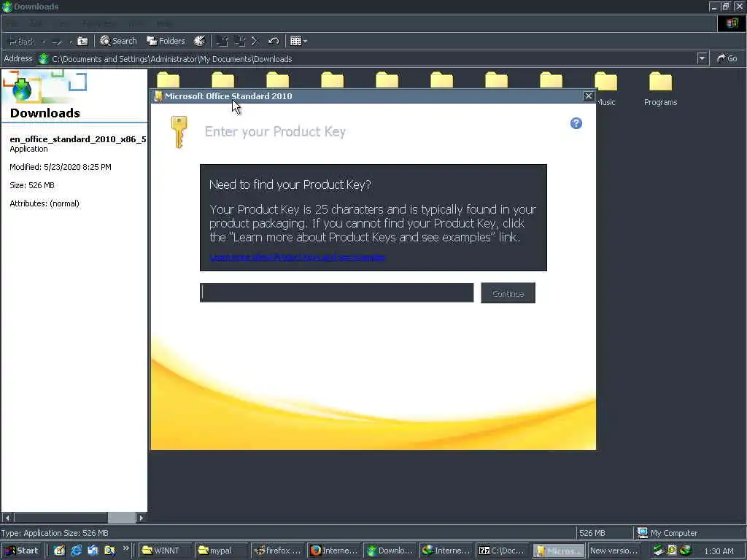Switch to the WINNT taskbar window
The image size is (747, 560).
point(166,551)
